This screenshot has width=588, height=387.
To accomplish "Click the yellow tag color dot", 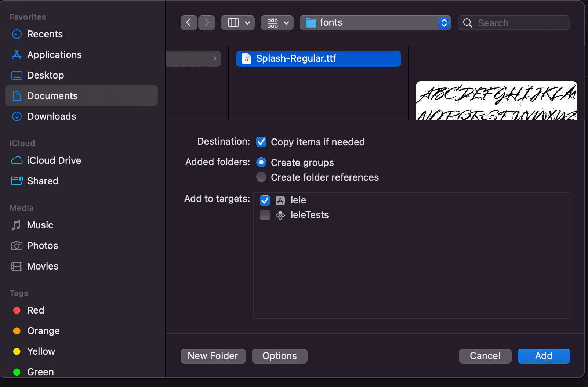I will pos(17,351).
